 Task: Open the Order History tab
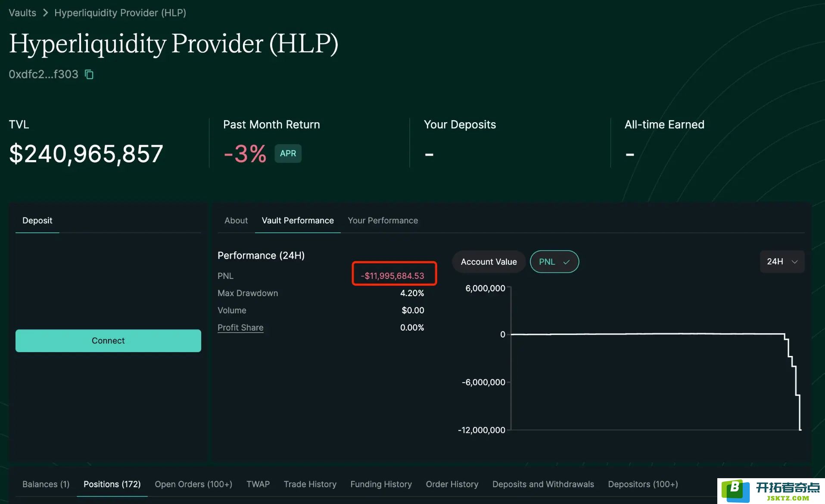(452, 484)
